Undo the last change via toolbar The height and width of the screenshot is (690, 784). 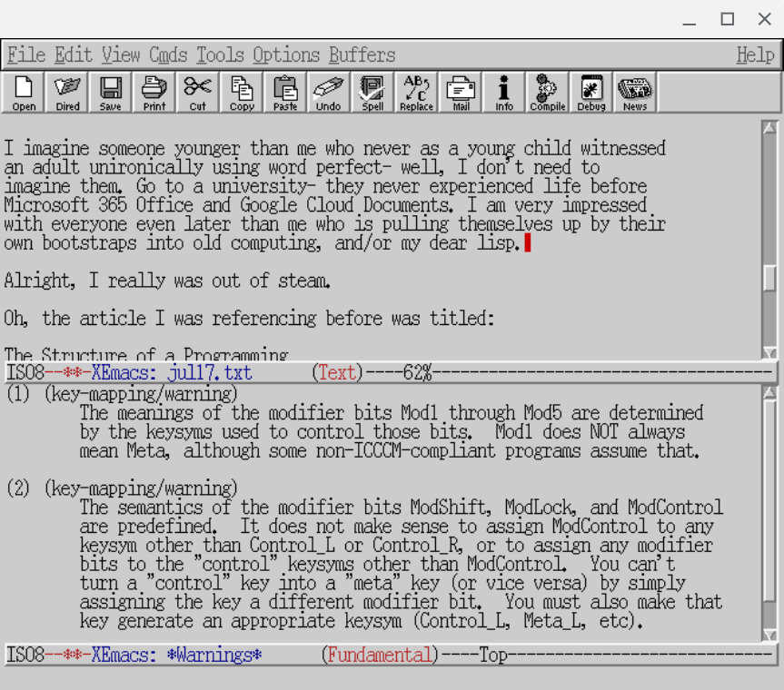click(x=329, y=93)
